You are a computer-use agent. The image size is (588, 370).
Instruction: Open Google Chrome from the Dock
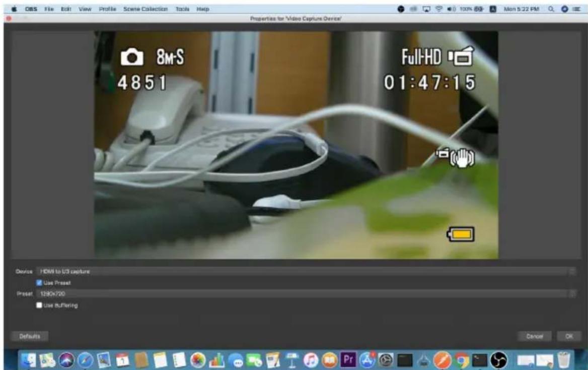pyautogui.click(x=461, y=360)
